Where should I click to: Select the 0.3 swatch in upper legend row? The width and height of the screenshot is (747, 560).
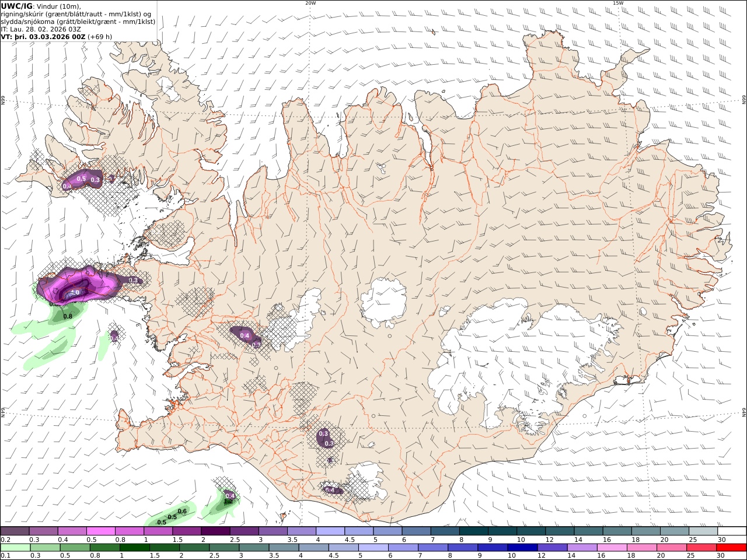tap(44, 531)
